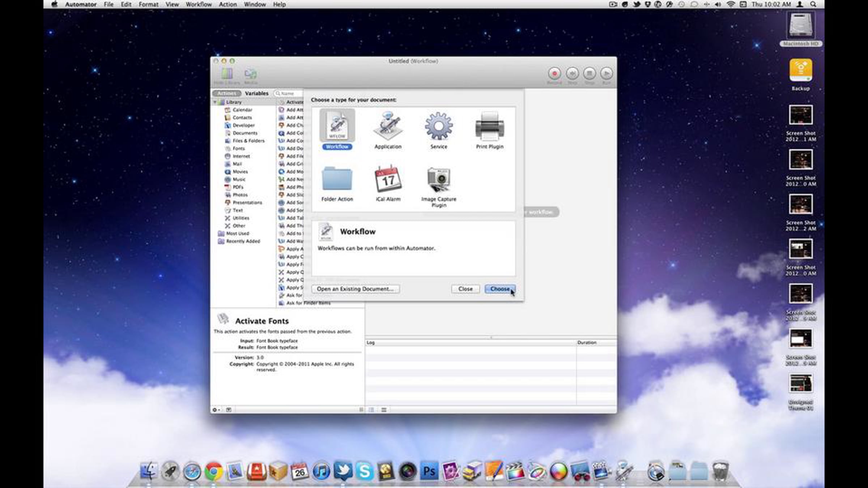Open the Action menu in menu bar

228,4
